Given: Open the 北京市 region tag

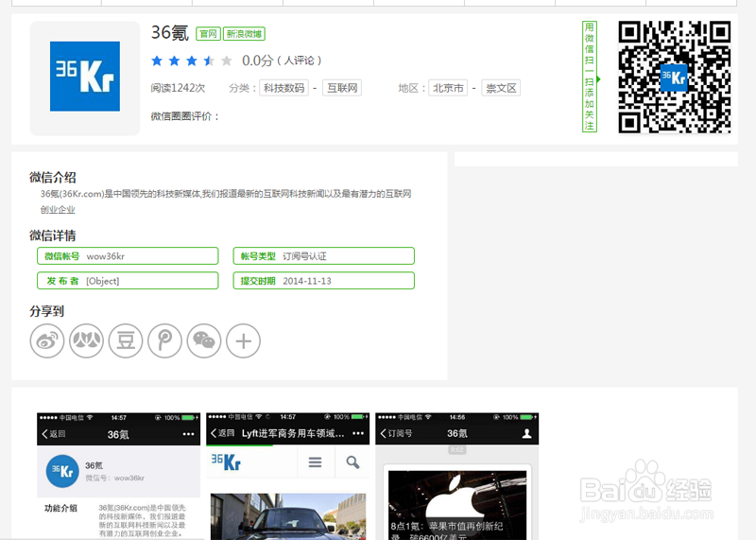Looking at the screenshot, I should tap(448, 88).
